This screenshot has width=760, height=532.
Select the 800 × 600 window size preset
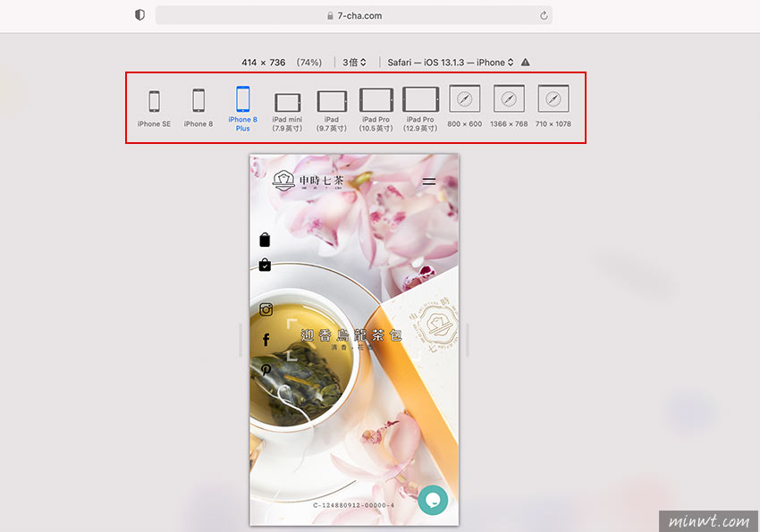[x=464, y=106]
